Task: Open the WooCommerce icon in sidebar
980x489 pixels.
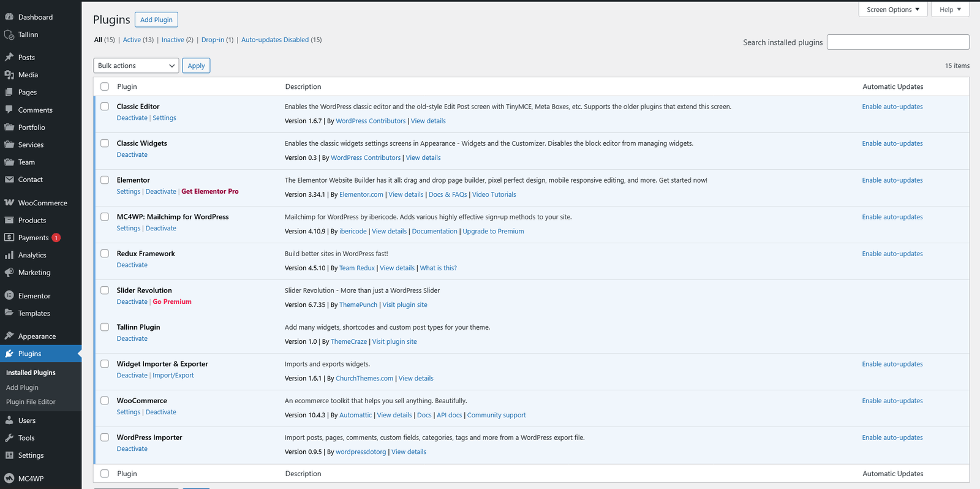Action: pyautogui.click(x=9, y=203)
